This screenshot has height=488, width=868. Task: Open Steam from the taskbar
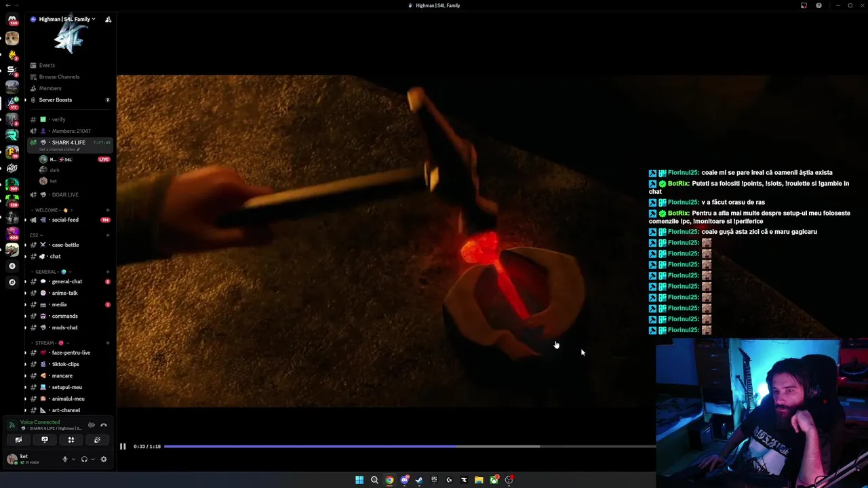pyautogui.click(x=419, y=480)
